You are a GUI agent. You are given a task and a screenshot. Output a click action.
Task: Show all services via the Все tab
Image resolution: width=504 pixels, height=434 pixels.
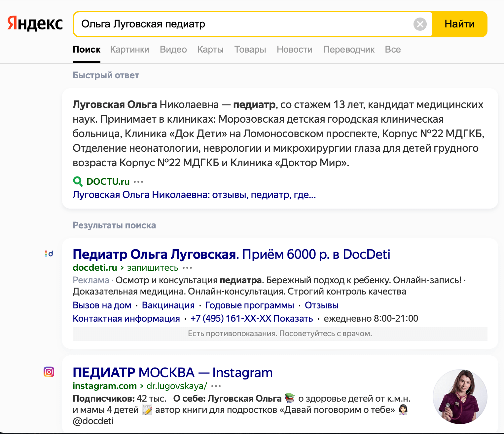393,50
